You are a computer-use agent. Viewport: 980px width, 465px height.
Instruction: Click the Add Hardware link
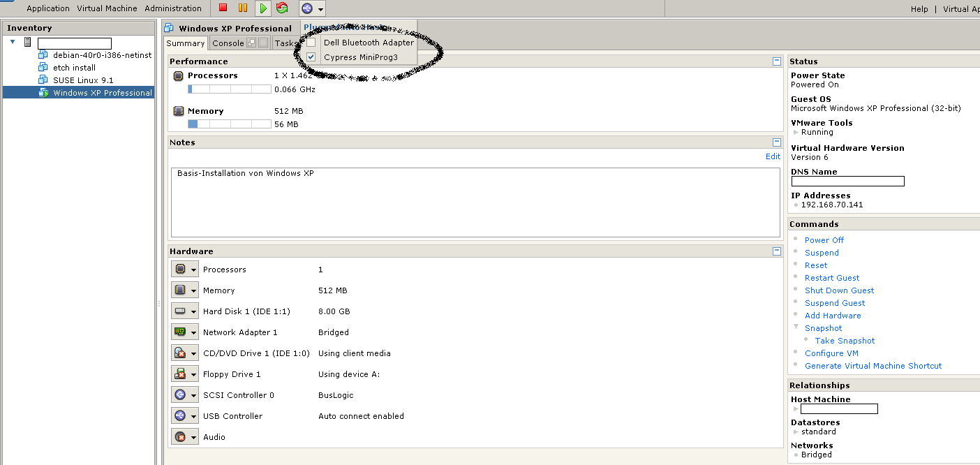[x=833, y=316]
